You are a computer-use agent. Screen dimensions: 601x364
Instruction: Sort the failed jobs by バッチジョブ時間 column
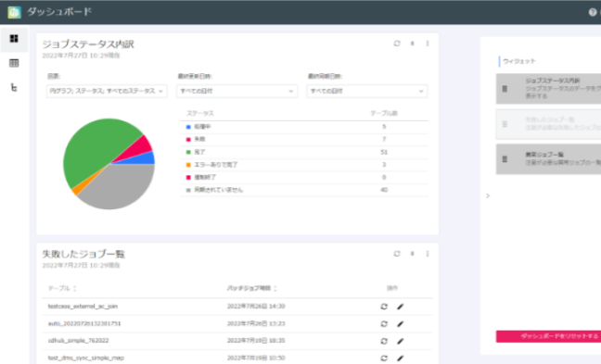point(275,288)
